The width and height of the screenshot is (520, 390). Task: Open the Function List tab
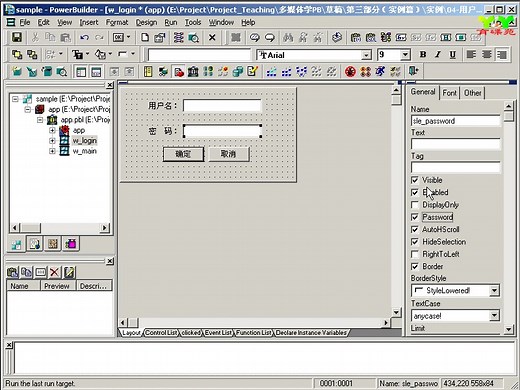click(254, 333)
